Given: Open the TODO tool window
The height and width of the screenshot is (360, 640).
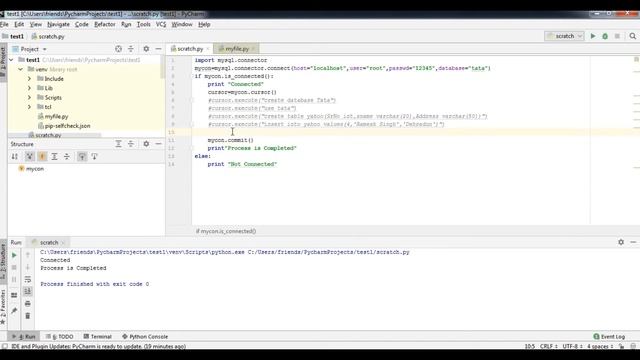Looking at the screenshot, I should click(60, 336).
